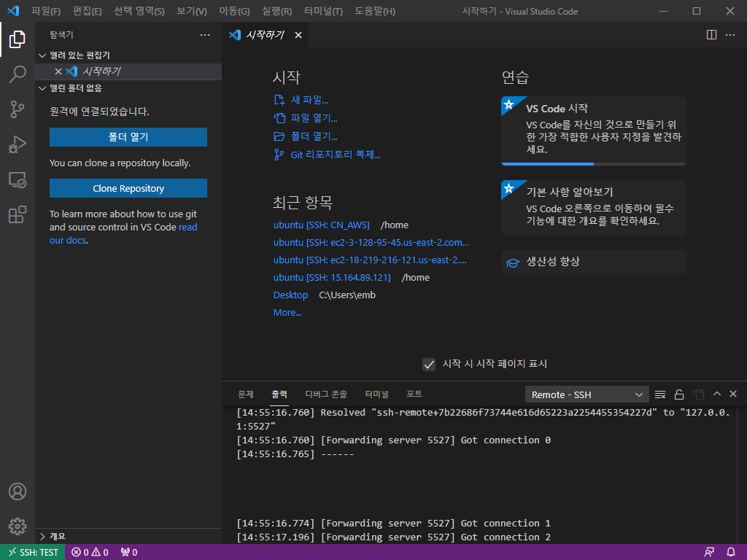Viewport: 747px width, 560px height.
Task: Click the explorer panel more actions ellipsis
Action: 205,35
